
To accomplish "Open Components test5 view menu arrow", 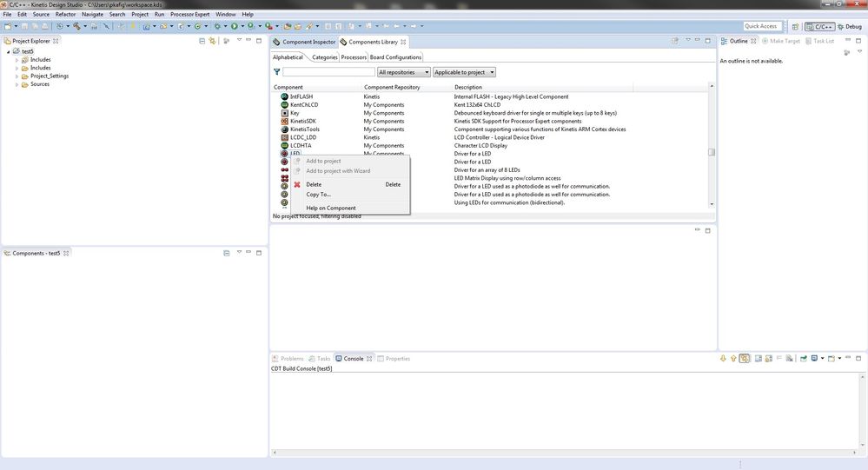I will click(x=239, y=253).
